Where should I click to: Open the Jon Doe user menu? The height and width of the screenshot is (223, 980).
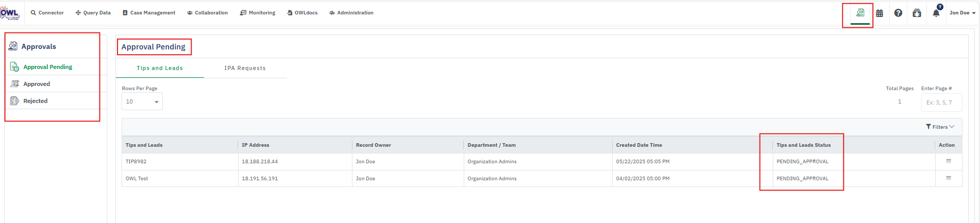coord(962,13)
